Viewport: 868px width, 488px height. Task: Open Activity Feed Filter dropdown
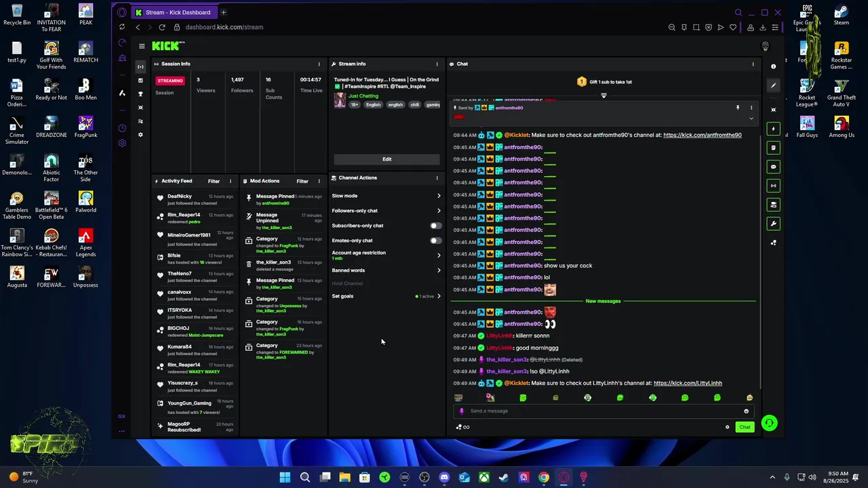pos(214,181)
